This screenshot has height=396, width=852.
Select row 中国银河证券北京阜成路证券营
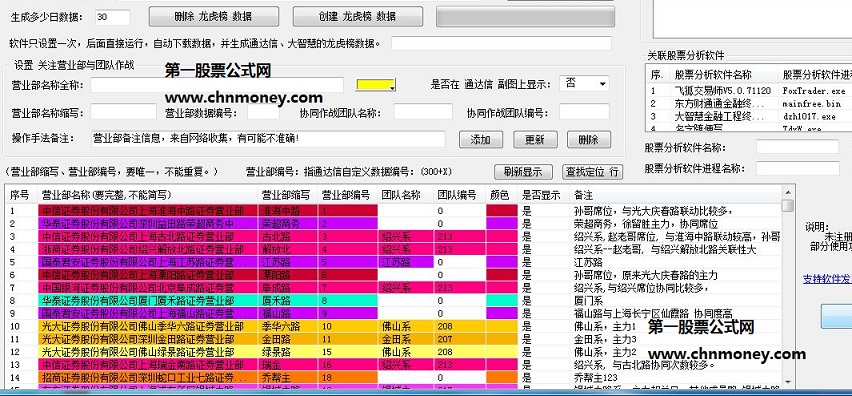[394, 288]
